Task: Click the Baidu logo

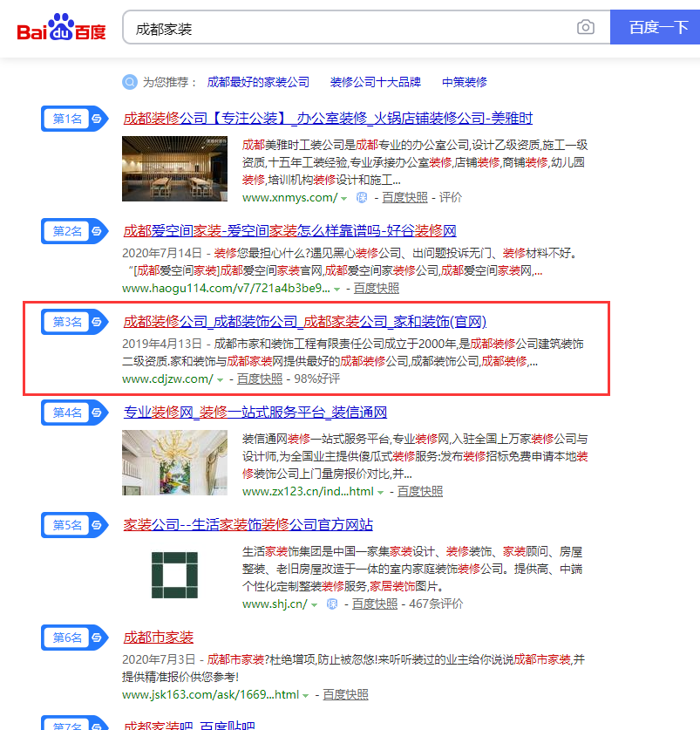Action: tap(61, 28)
